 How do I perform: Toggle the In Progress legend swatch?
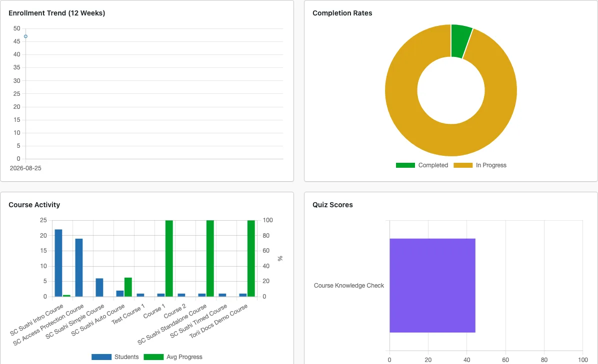pyautogui.click(x=463, y=165)
